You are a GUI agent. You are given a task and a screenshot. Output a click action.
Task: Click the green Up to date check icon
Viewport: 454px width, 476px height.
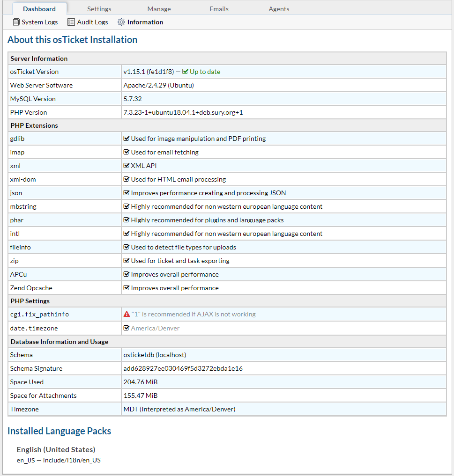pyautogui.click(x=185, y=72)
